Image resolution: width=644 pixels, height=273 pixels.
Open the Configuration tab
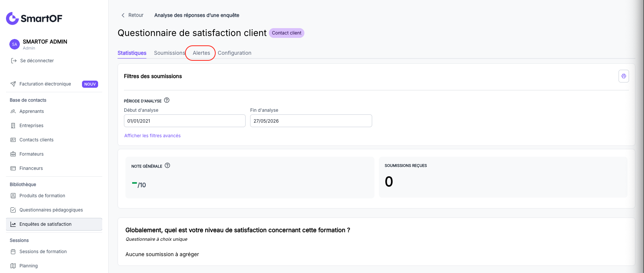tap(234, 53)
